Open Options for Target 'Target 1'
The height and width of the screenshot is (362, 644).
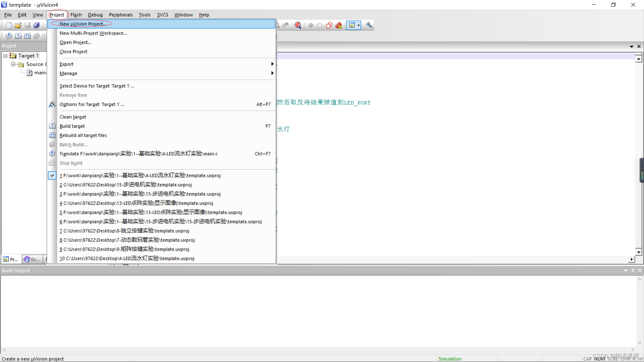click(92, 104)
